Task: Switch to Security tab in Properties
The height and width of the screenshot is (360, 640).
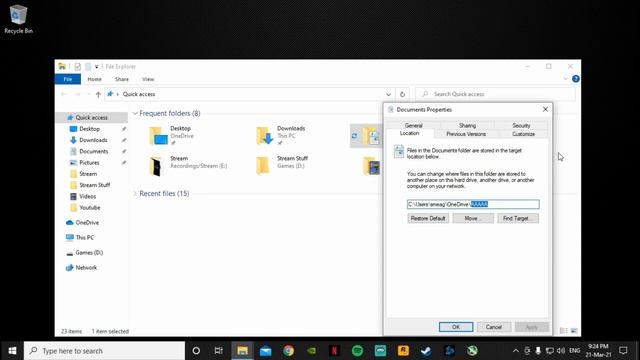Action: click(521, 125)
